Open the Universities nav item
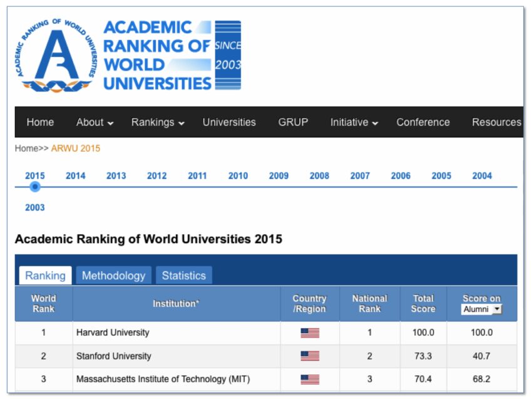532x399 pixels. tap(229, 122)
